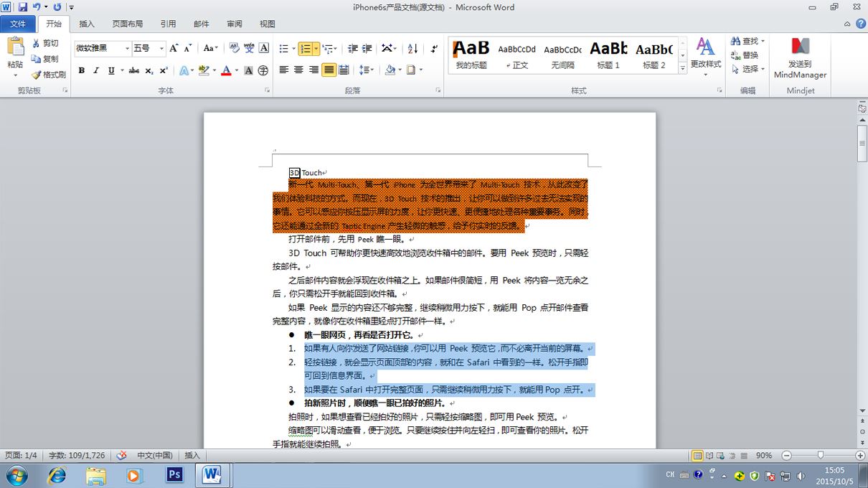This screenshot has width=868, height=488.
Task: Switch to the Page Layout (页面布局) tab
Action: [x=127, y=24]
